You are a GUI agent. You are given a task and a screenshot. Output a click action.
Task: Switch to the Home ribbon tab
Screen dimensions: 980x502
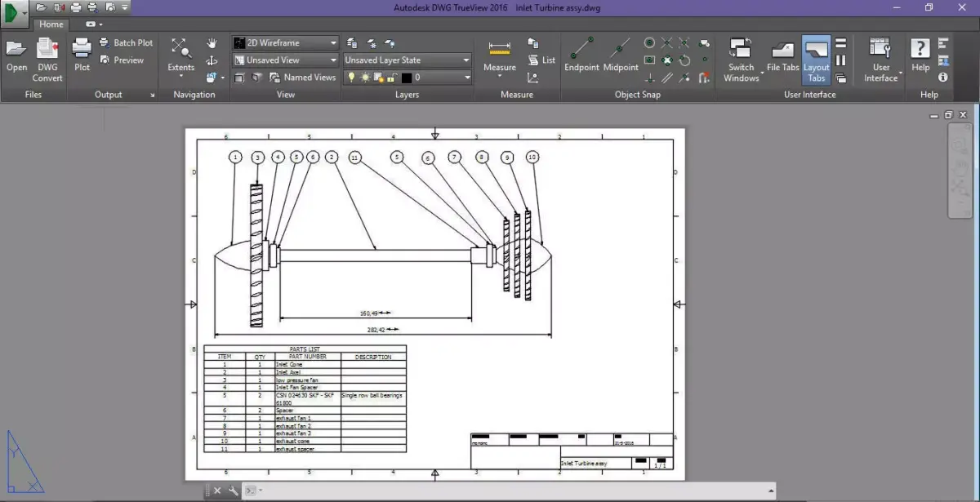coord(51,24)
